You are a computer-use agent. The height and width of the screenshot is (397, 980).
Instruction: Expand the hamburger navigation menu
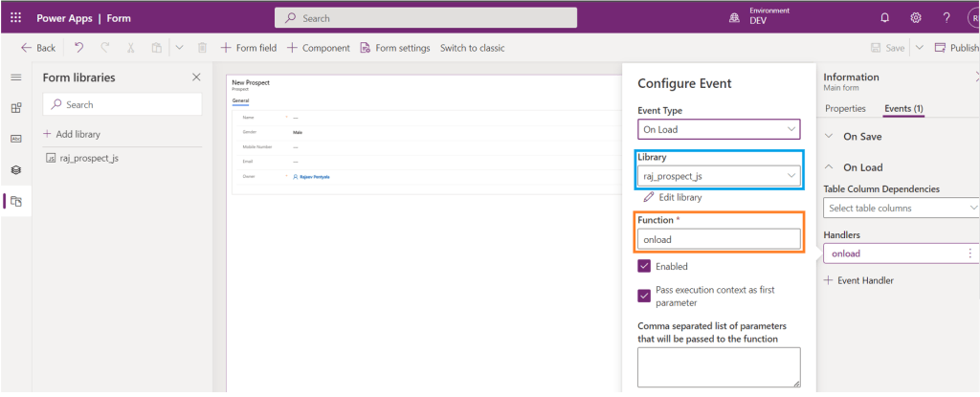pos(15,77)
